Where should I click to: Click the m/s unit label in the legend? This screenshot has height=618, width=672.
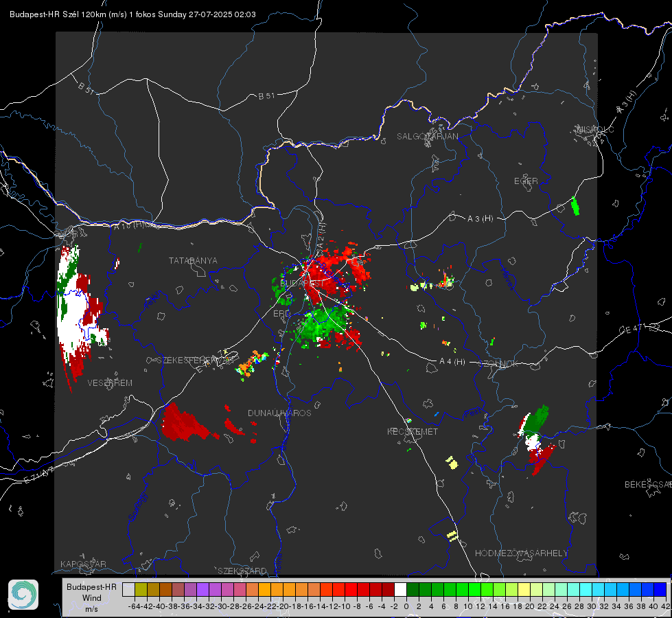[x=92, y=609]
